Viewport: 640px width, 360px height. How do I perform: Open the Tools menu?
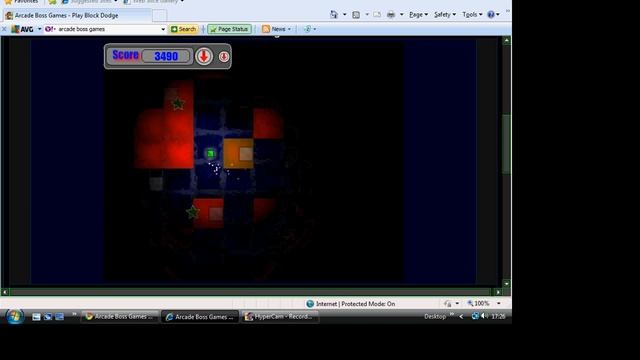pyautogui.click(x=472, y=15)
